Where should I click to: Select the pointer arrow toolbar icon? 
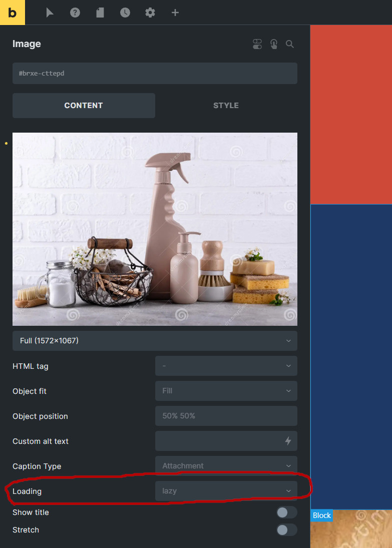(50, 13)
